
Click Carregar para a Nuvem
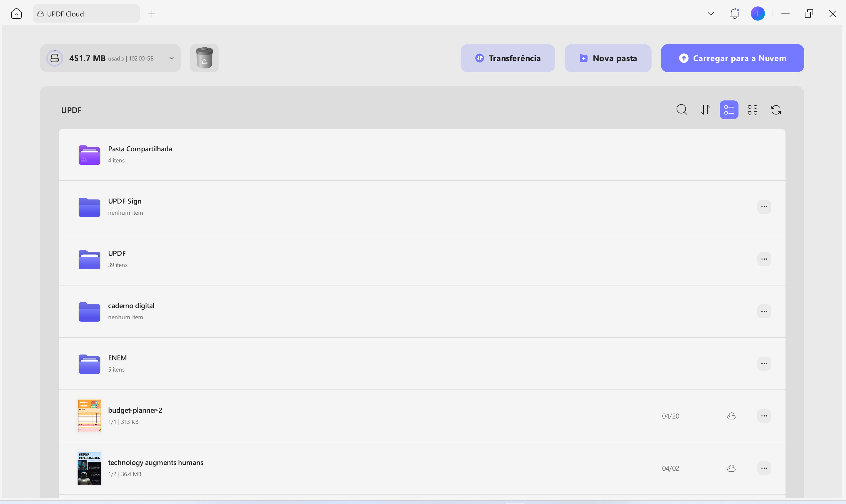click(732, 58)
